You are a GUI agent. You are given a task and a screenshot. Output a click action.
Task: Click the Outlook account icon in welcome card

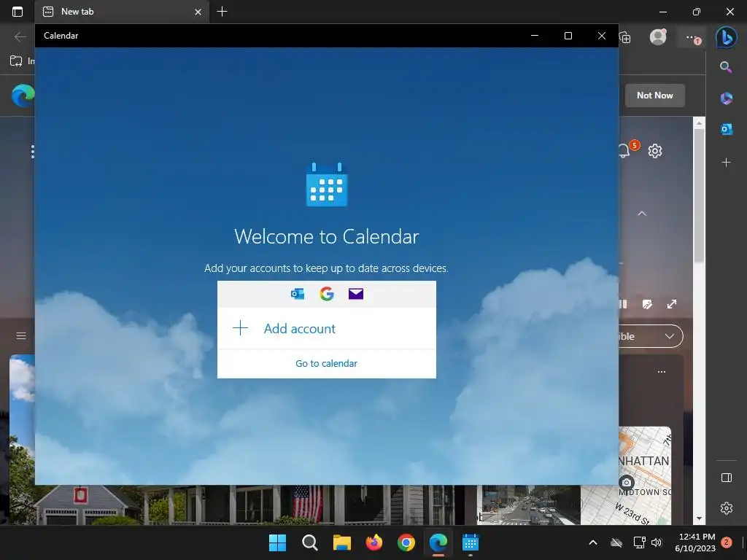pos(298,294)
